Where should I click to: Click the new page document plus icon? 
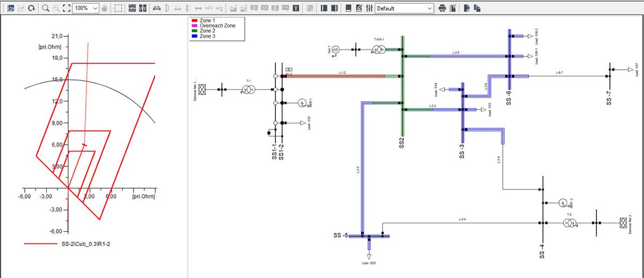coord(467,8)
